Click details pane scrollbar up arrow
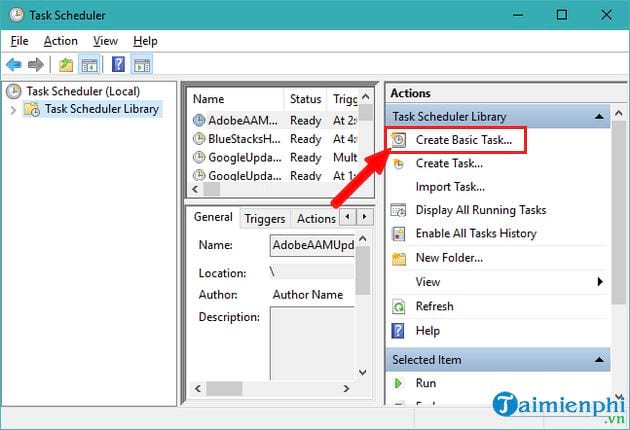Image resolution: width=630 pixels, height=430 pixels. coord(363,239)
